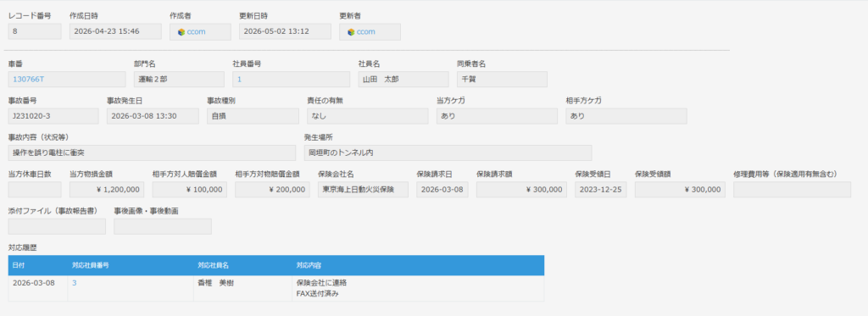Click the updater ccom user icon
The width and height of the screenshot is (868, 316).
pos(351,32)
